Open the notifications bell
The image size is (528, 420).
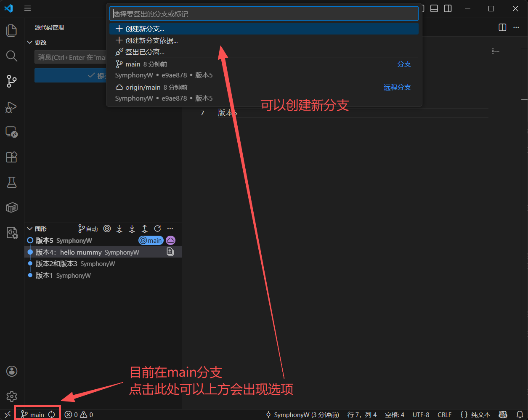tap(520, 415)
